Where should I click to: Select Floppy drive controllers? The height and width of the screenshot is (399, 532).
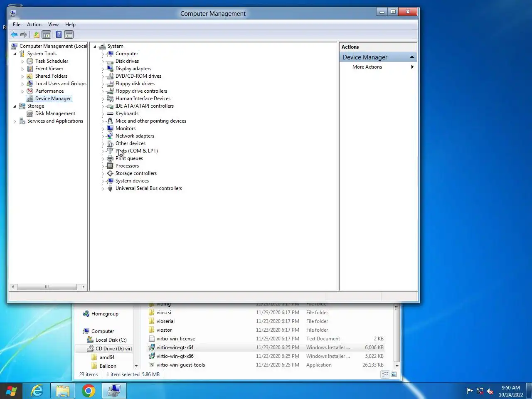[141, 91]
